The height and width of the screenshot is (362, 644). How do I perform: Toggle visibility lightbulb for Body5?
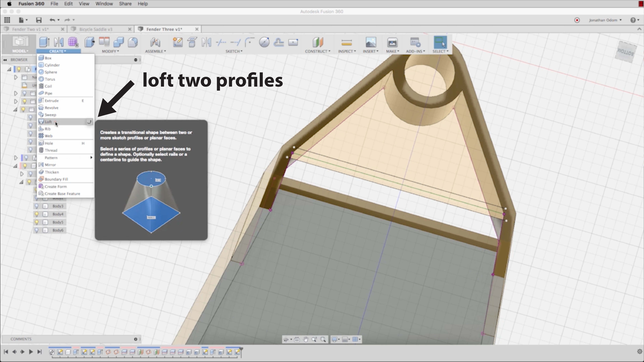point(37,222)
